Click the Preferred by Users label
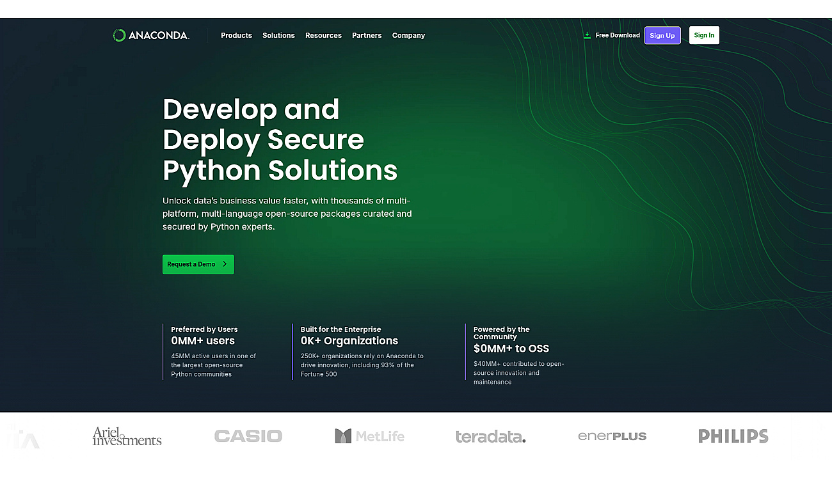The width and height of the screenshot is (832, 504). [x=204, y=329]
